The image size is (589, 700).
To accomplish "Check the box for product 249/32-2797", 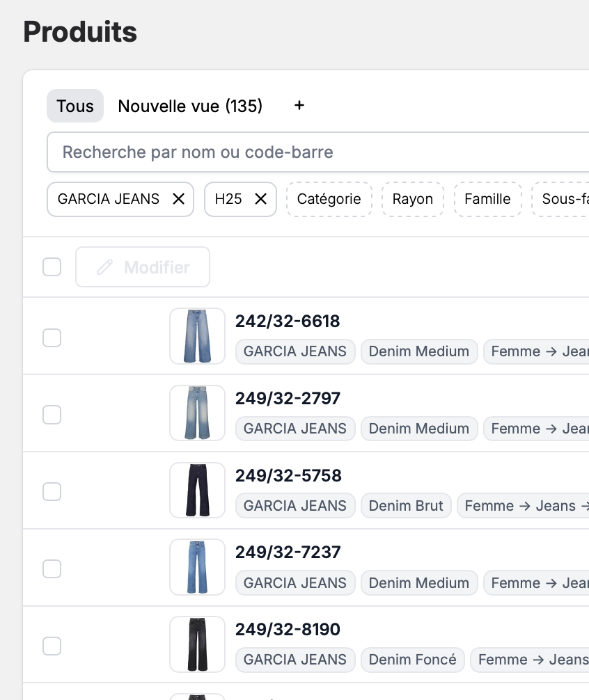I will (52, 415).
